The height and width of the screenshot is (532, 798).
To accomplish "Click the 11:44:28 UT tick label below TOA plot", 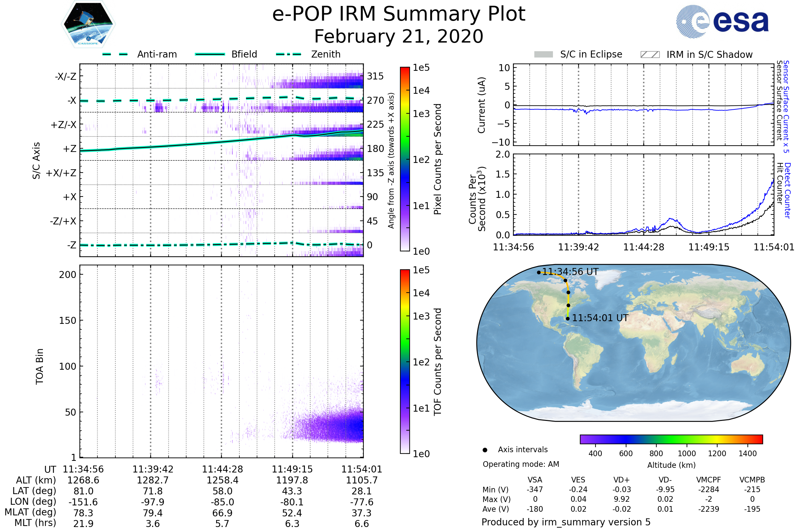I will pos(222,469).
